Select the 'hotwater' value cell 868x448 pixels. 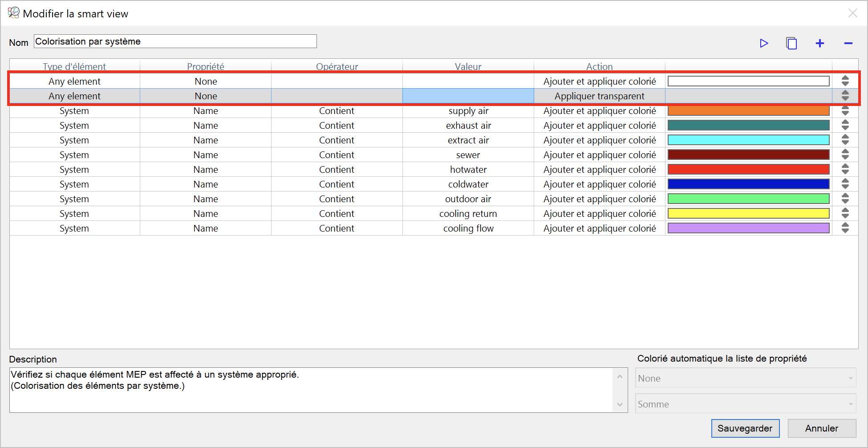pos(468,169)
